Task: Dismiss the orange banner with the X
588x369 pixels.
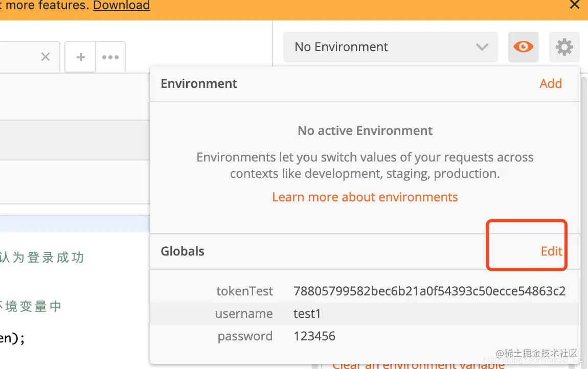Action: coord(575,5)
